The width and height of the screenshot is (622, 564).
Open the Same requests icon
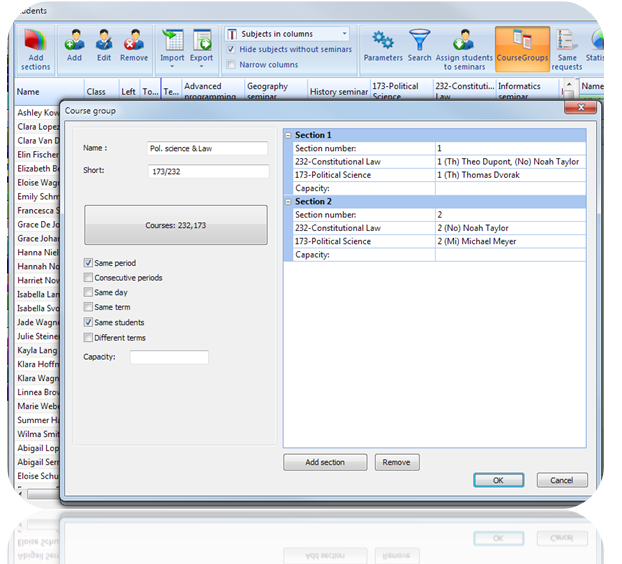(x=567, y=41)
